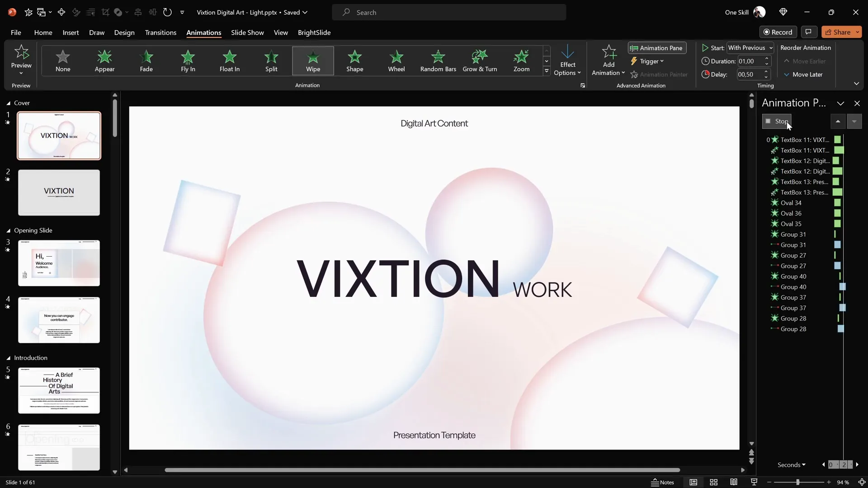868x488 pixels.
Task: Click Move Later to reorder animation
Action: tap(803, 75)
